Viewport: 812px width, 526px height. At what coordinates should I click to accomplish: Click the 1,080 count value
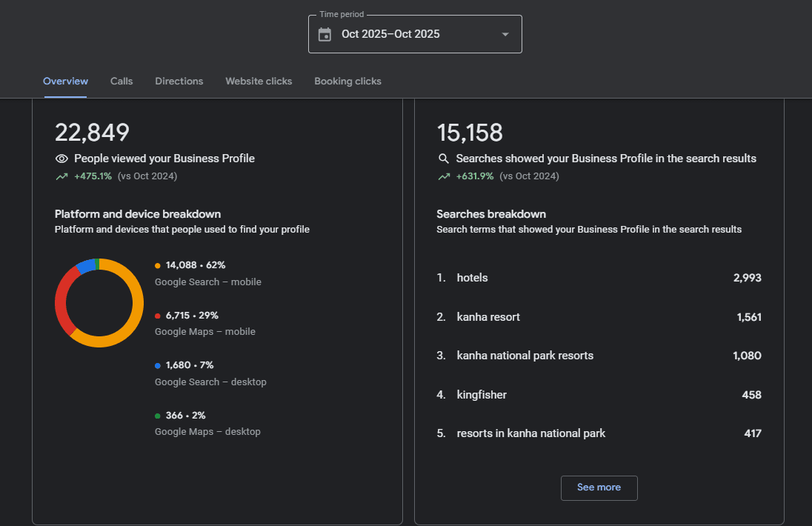coord(747,356)
